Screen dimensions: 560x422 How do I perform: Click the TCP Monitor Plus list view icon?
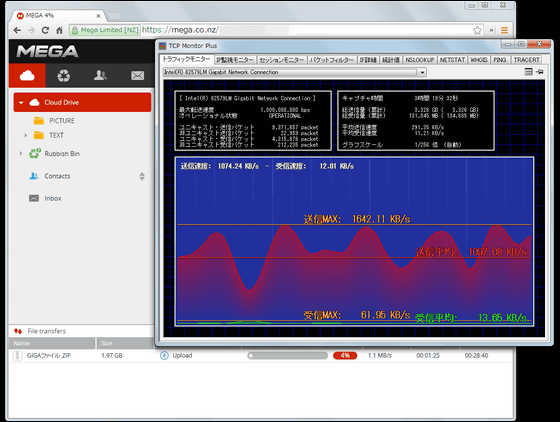(x=529, y=72)
